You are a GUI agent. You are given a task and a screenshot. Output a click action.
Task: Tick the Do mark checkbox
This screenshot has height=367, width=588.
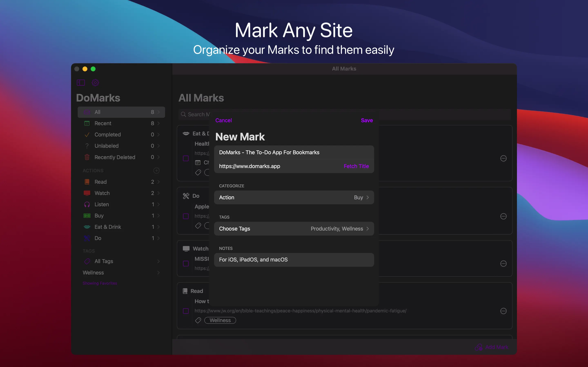pos(186,216)
